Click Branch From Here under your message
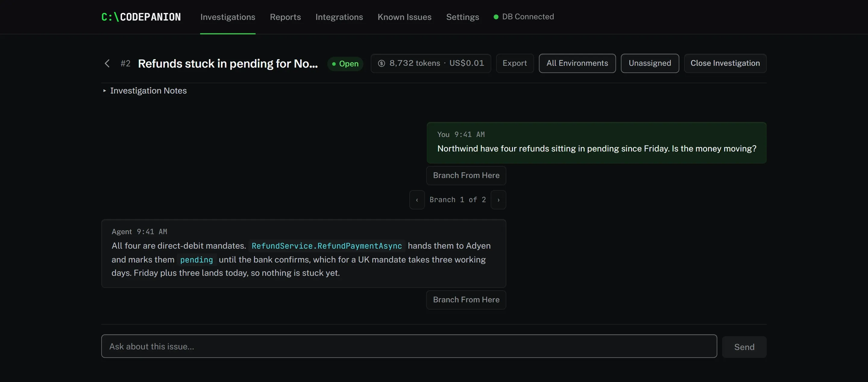 pos(466,176)
